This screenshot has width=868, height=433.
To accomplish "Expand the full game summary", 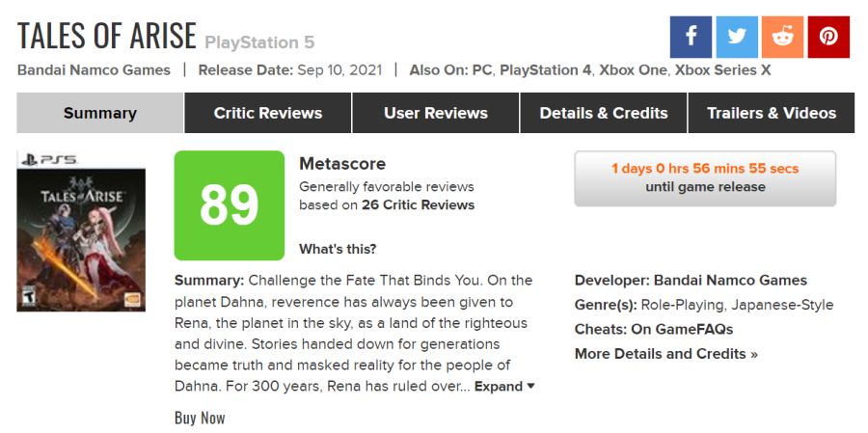I will [x=504, y=387].
